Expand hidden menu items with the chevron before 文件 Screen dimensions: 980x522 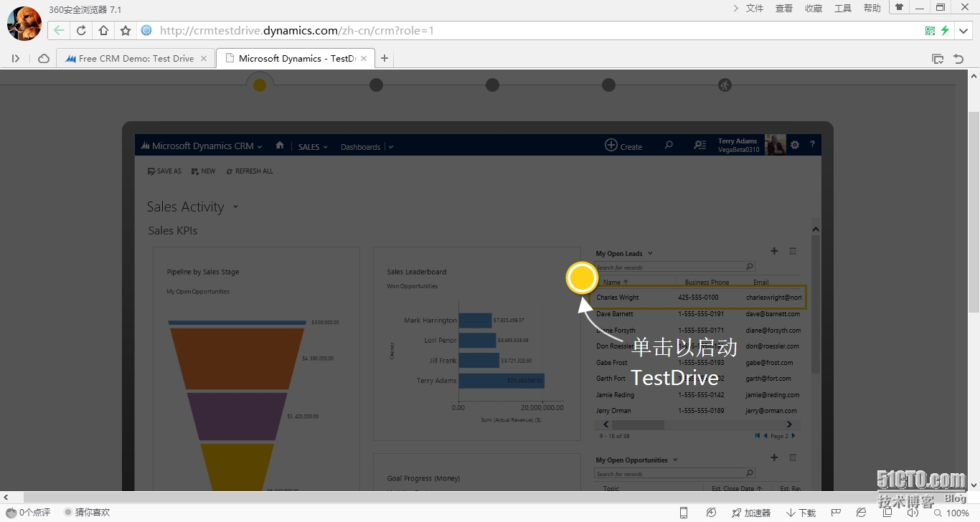pyautogui.click(x=735, y=9)
